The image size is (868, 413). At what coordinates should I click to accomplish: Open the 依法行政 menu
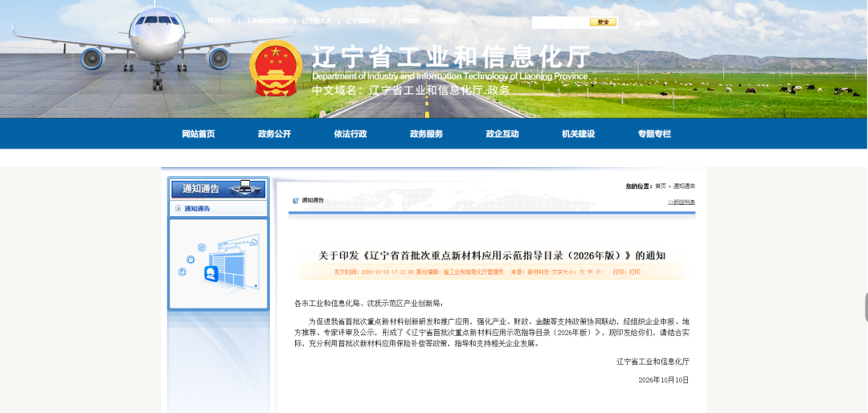click(350, 134)
